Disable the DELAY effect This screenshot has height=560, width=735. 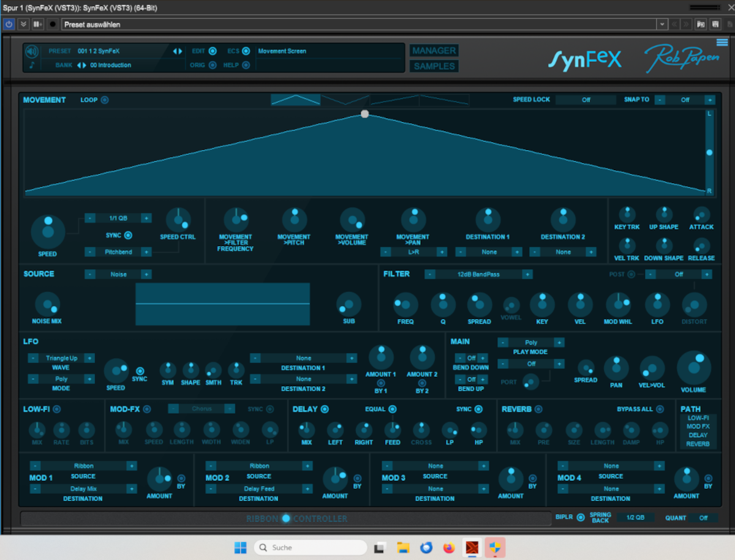[x=325, y=409]
